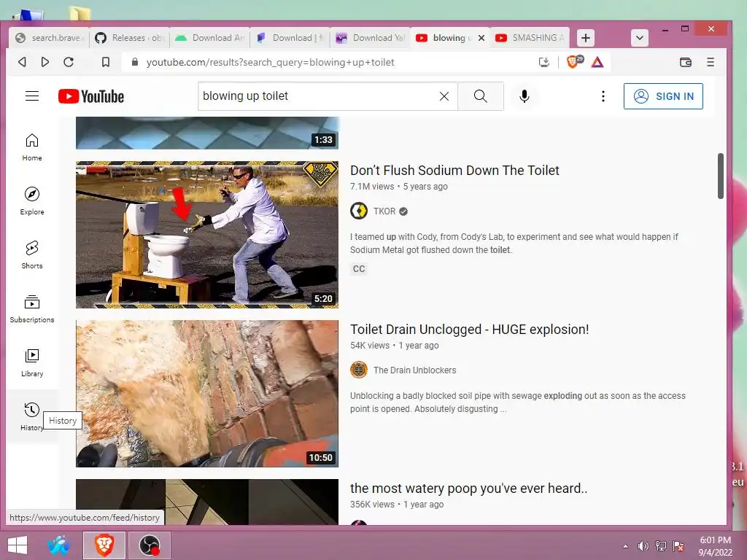The width and height of the screenshot is (747, 560).
Task: Click the install-app icon in the address bar
Action: 544,62
